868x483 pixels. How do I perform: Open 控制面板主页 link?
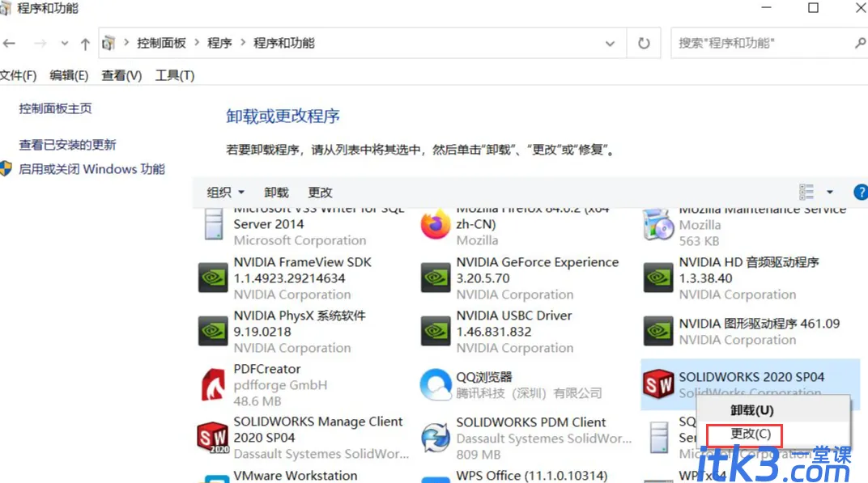click(x=55, y=108)
